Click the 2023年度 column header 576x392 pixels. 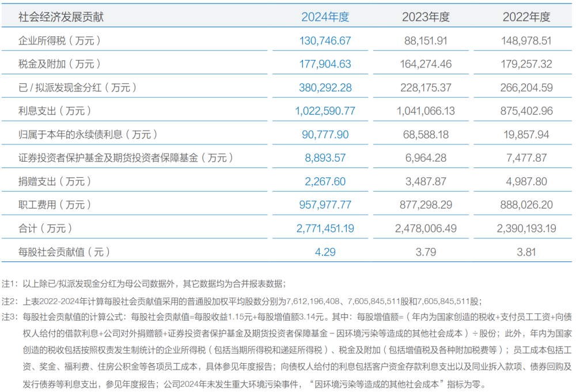[x=426, y=17]
